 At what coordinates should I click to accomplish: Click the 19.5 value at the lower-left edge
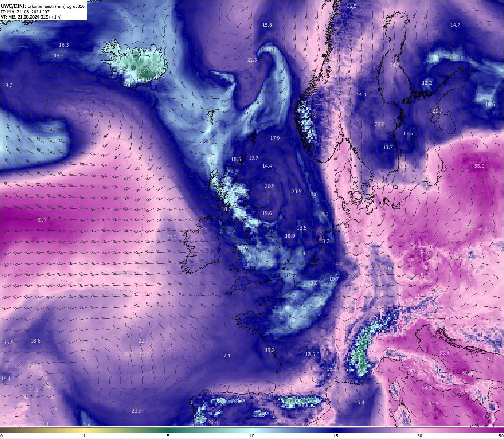tap(9, 343)
